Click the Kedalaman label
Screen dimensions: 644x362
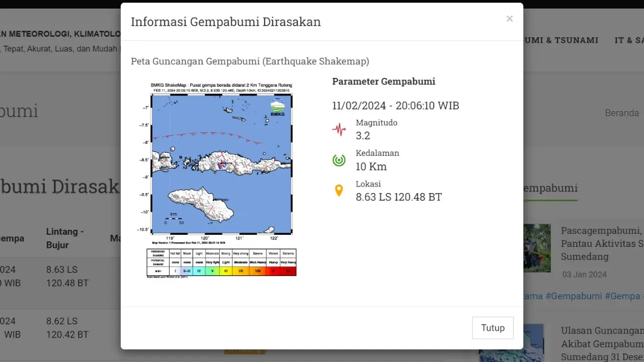point(377,153)
